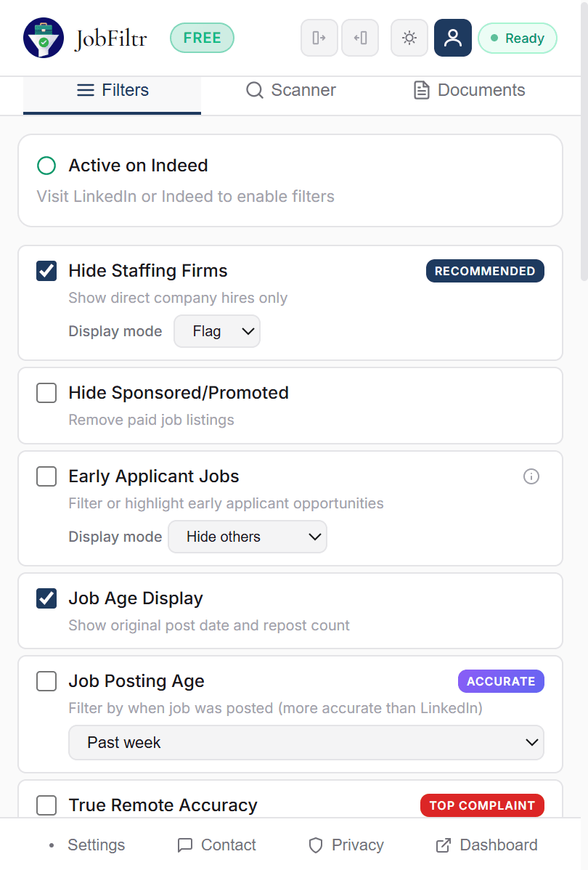The height and width of the screenshot is (870, 588).
Task: Click the FREE plan badge
Action: point(202,37)
